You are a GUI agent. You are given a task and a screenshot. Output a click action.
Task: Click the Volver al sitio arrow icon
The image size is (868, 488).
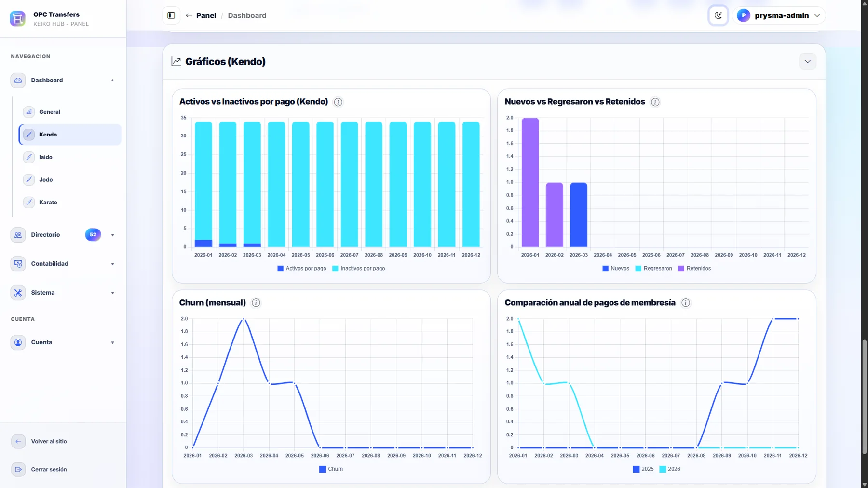coord(18,441)
